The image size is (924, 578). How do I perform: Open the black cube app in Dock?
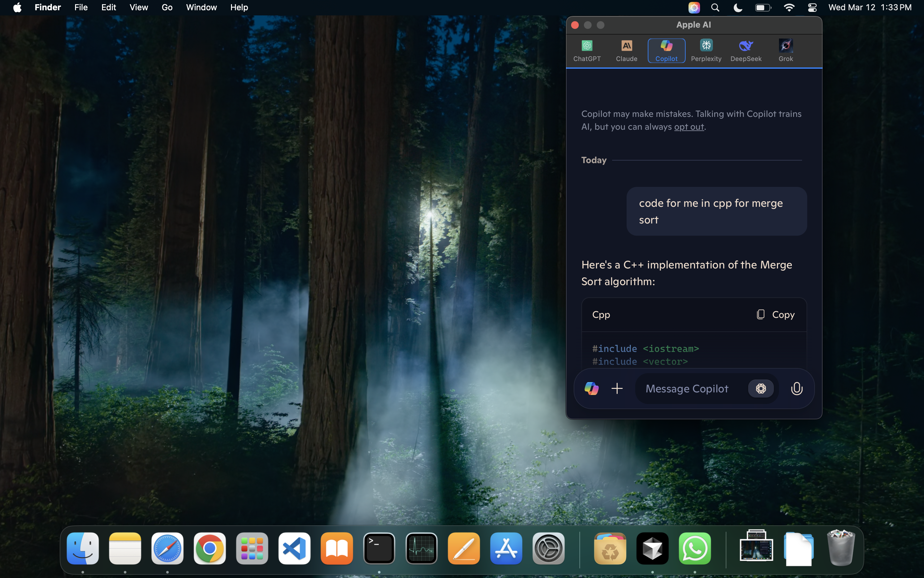point(653,548)
